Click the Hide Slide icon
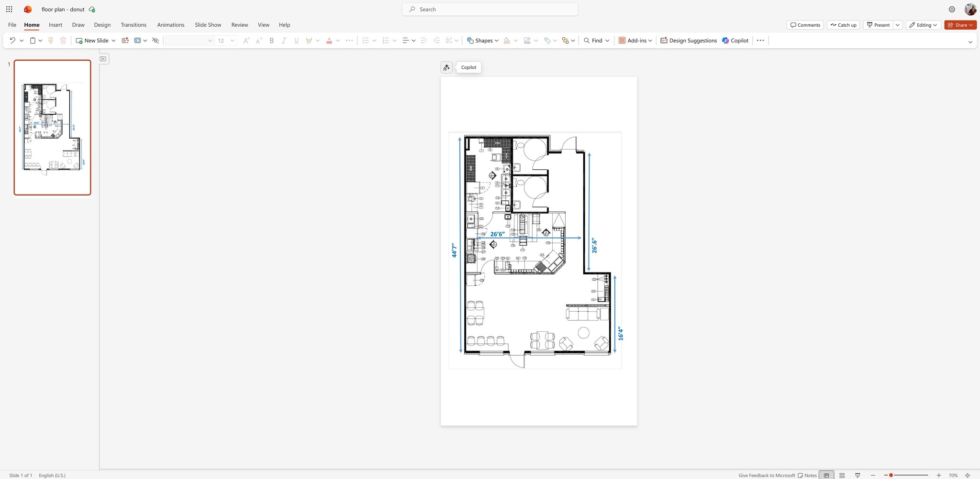This screenshot has height=479, width=980. (155, 40)
